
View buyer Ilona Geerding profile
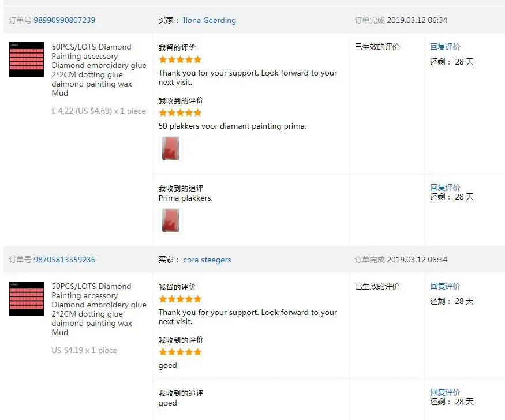coord(210,20)
